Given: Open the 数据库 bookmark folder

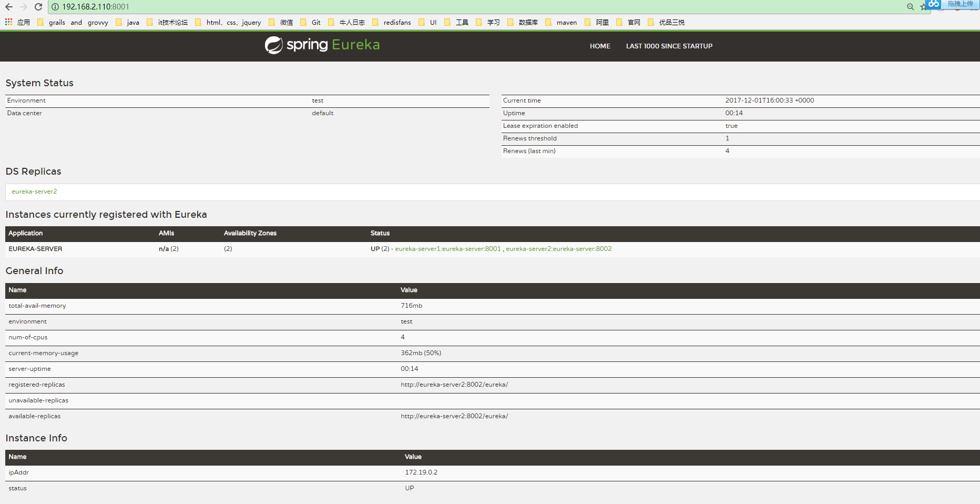Looking at the screenshot, I should point(523,22).
